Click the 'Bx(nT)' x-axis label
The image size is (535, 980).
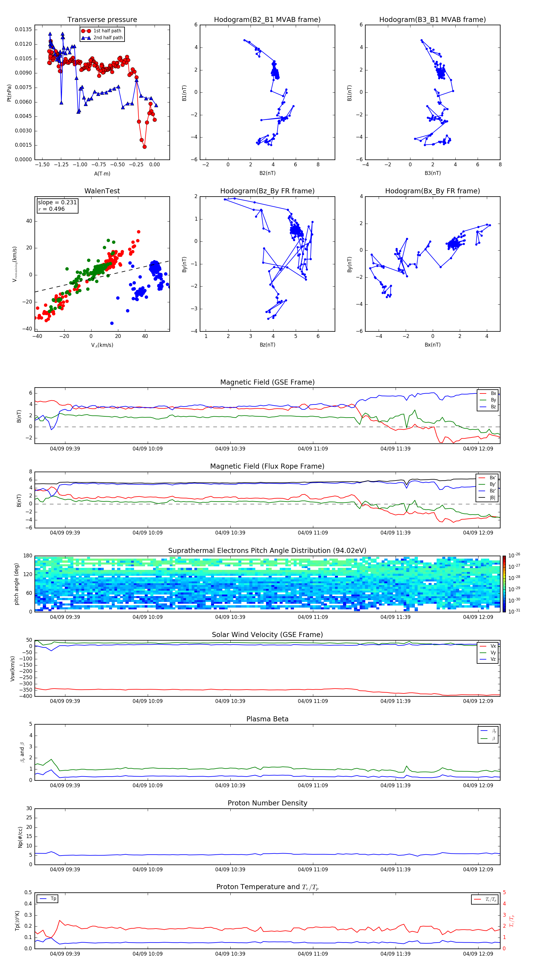pyautogui.click(x=432, y=345)
